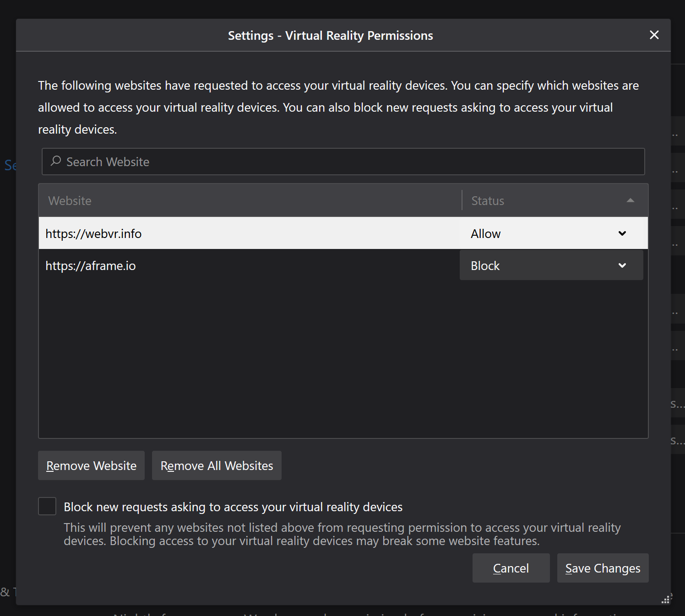
Task: Click the Cancel button
Action: (511, 568)
